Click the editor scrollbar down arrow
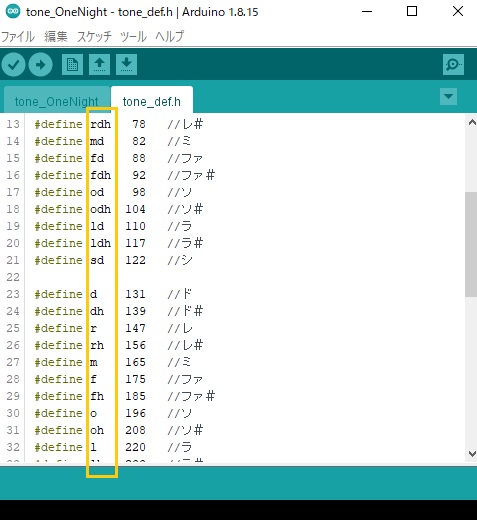This screenshot has width=477, height=520. 472,454
